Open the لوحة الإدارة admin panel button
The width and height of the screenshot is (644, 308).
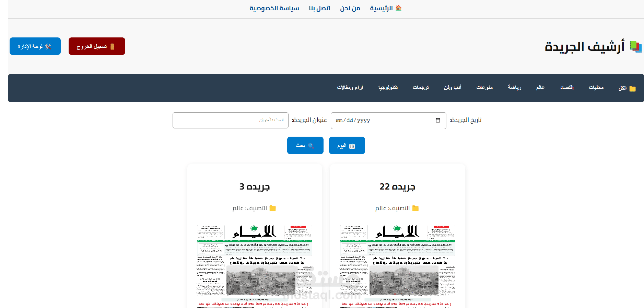35,46
